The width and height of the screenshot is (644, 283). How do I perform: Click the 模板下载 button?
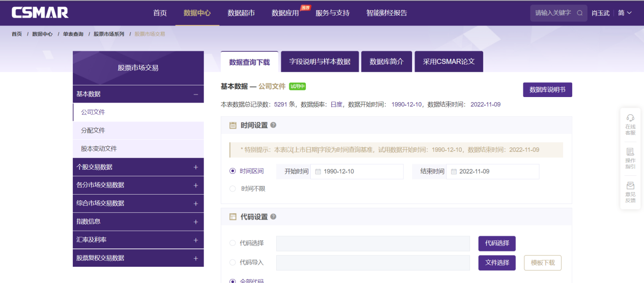click(x=543, y=263)
